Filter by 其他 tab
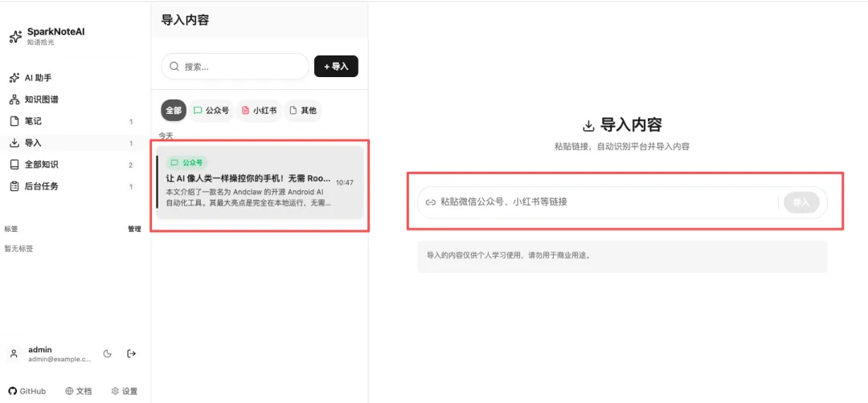 coord(303,111)
